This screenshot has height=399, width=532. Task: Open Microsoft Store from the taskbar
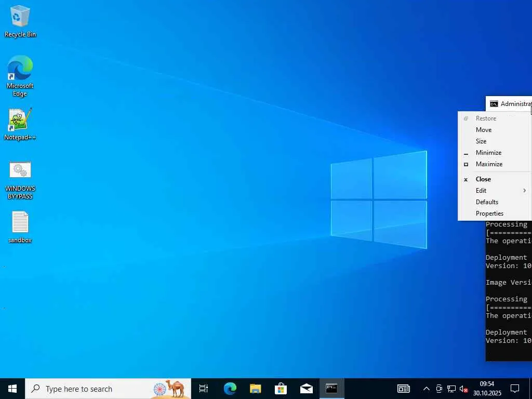[x=281, y=389]
